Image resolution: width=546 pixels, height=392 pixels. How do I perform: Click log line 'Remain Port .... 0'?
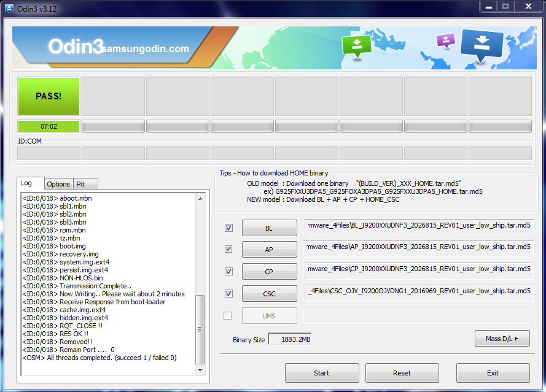click(69, 350)
